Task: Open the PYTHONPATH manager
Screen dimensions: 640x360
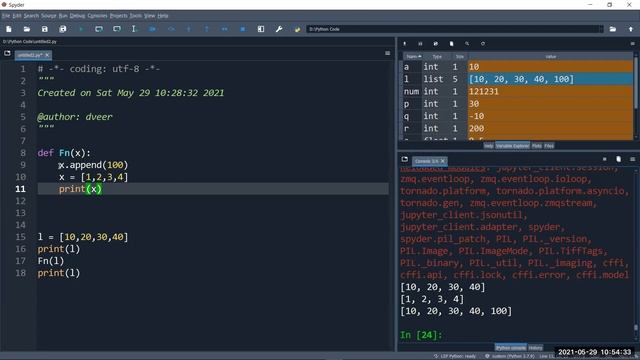Action: (x=297, y=29)
